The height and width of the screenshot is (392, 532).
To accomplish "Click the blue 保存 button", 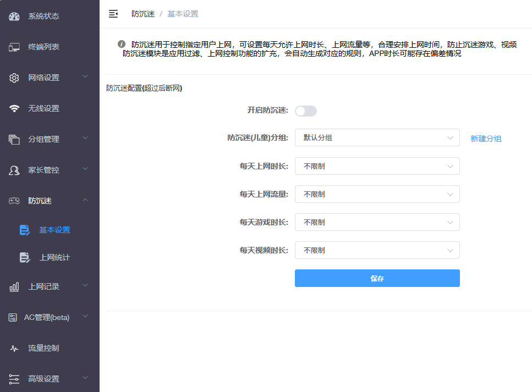I will click(377, 278).
